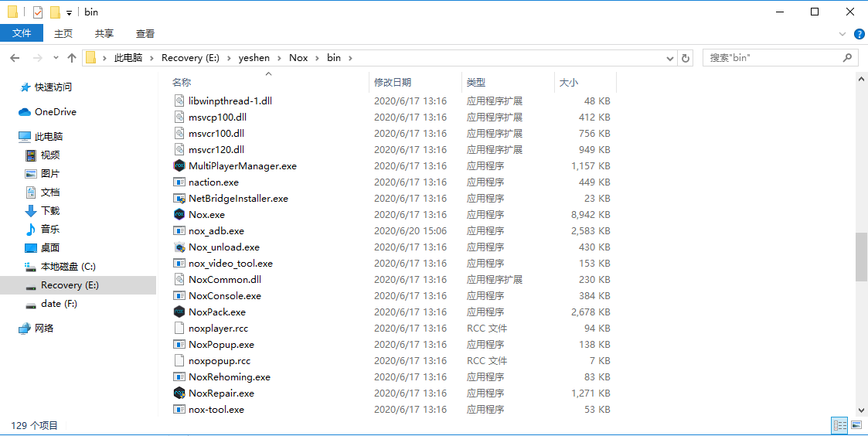Click the new folder quick access icon
The image size is (868, 436).
(55, 12)
